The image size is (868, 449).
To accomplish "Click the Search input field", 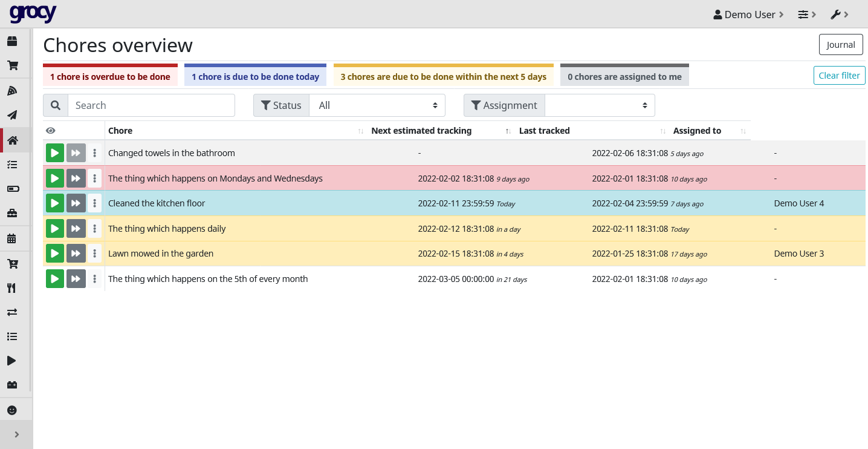I will click(x=151, y=105).
